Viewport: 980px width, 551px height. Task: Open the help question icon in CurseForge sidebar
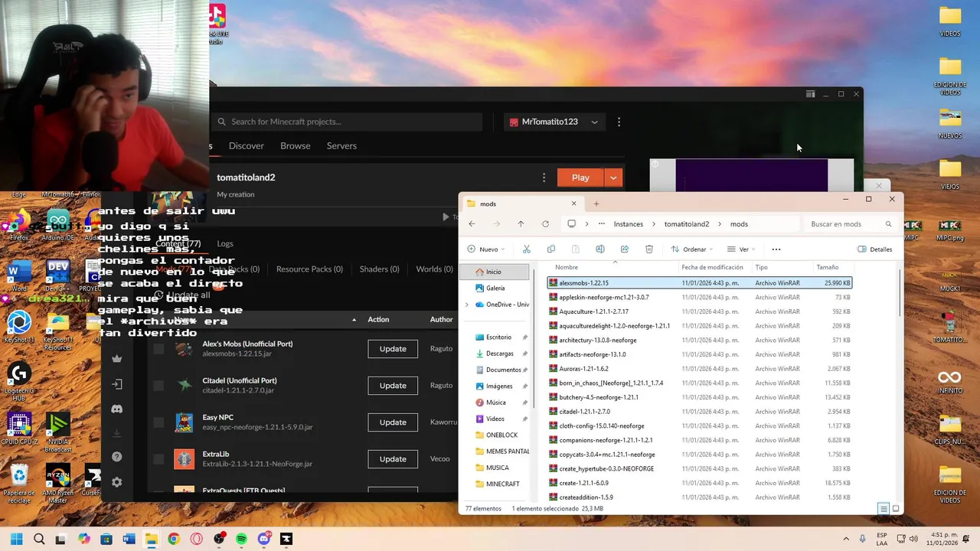[x=116, y=457]
